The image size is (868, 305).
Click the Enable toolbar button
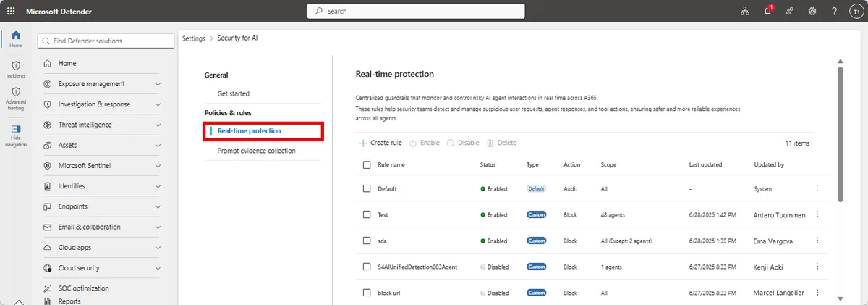click(425, 143)
